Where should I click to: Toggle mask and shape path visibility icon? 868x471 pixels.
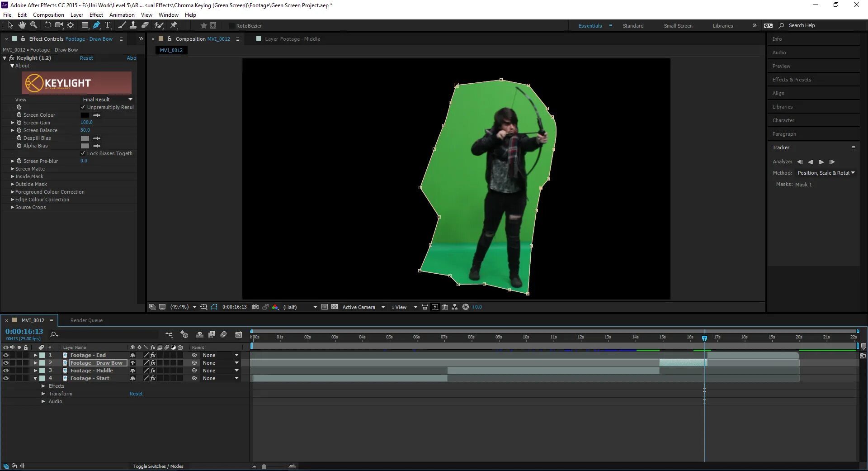point(214,307)
